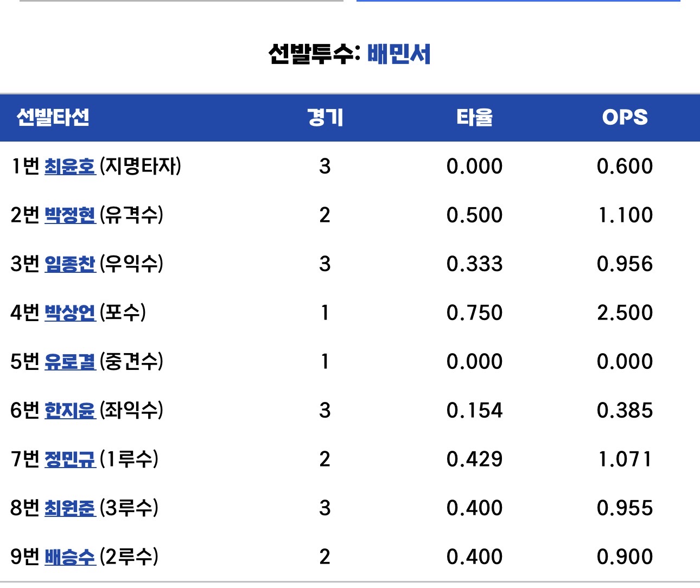The width and height of the screenshot is (700, 588).
Task: Open 최윤호 player link
Action: 69,166
